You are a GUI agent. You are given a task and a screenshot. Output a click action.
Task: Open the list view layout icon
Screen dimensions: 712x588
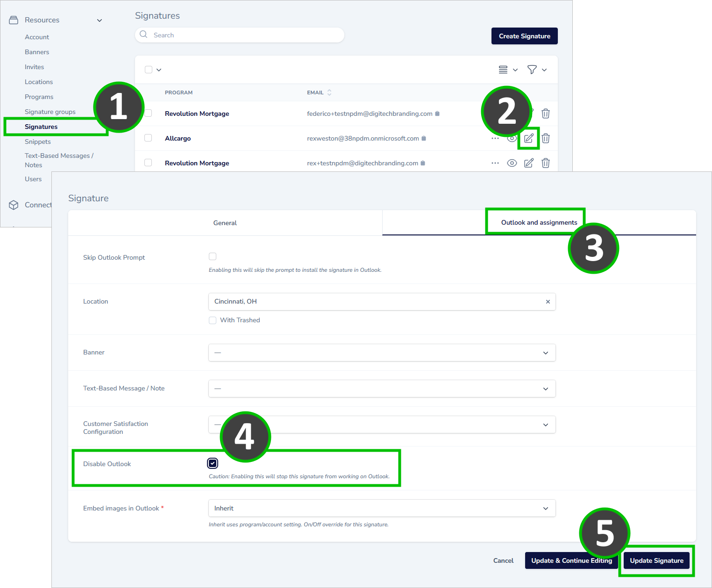(503, 70)
